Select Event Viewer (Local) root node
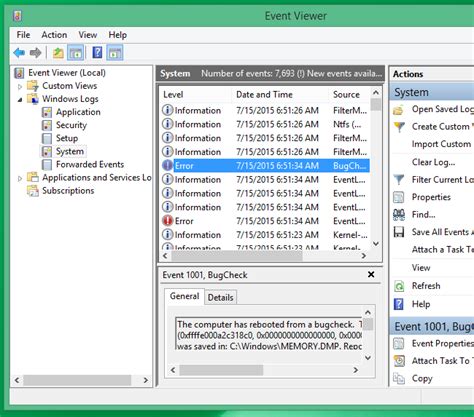This screenshot has width=474, height=417. pos(67,72)
